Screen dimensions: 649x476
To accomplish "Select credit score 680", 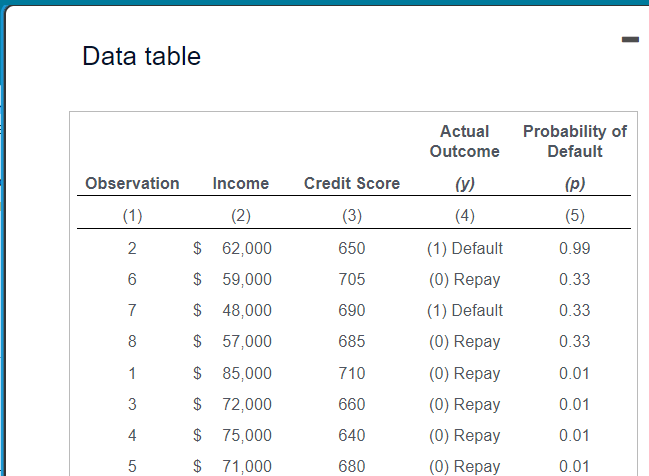I will click(352, 466).
